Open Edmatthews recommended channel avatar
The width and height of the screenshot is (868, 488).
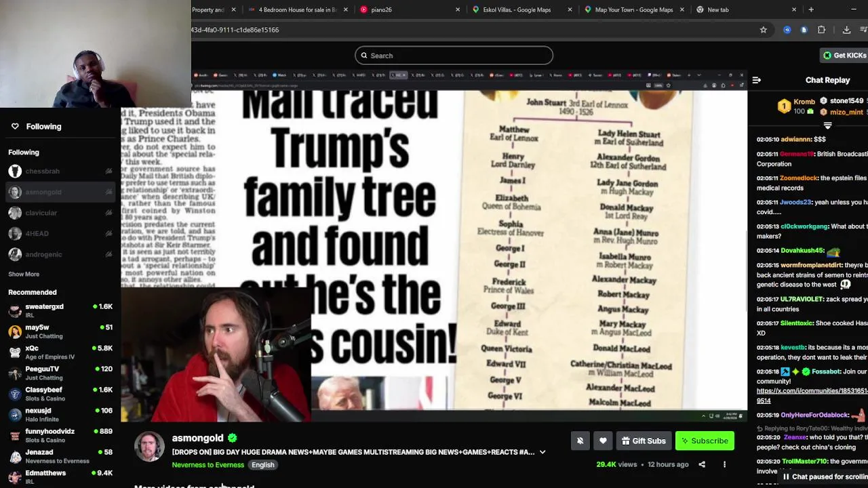coord(15,476)
